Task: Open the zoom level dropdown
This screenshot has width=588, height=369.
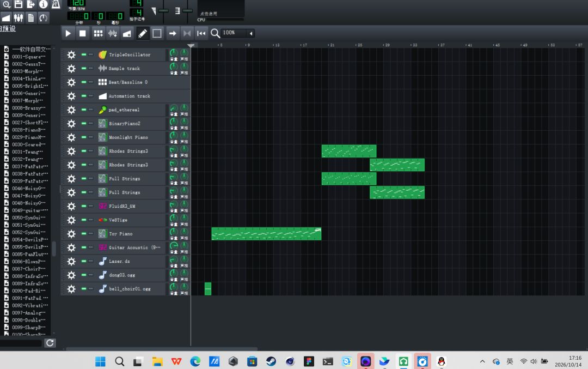Action: 251,33
